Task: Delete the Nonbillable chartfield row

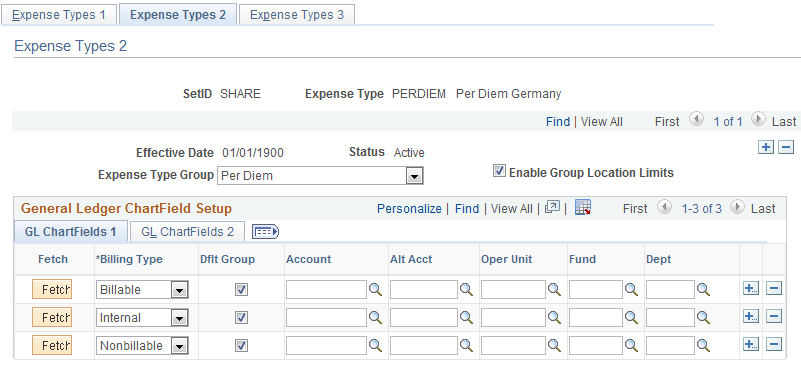Action: pos(774,345)
